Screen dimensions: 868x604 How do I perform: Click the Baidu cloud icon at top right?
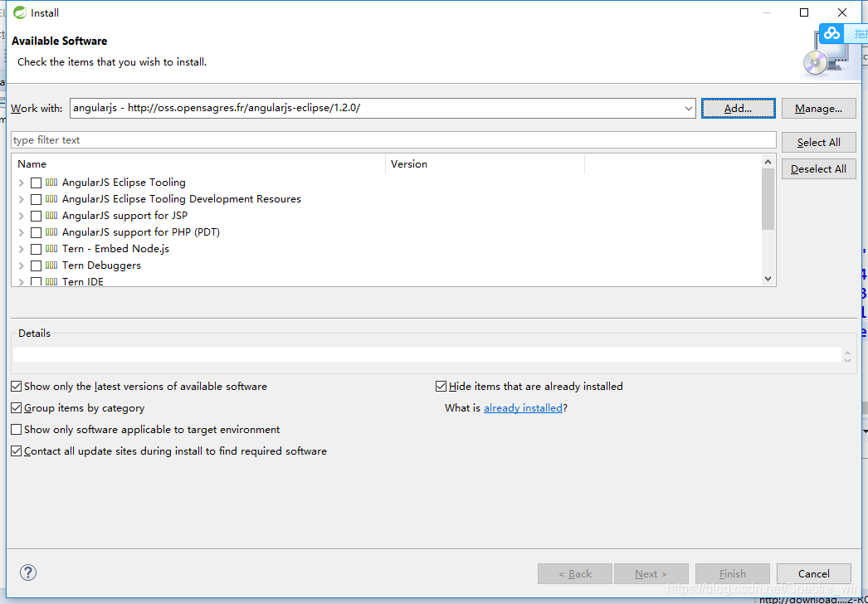click(831, 33)
